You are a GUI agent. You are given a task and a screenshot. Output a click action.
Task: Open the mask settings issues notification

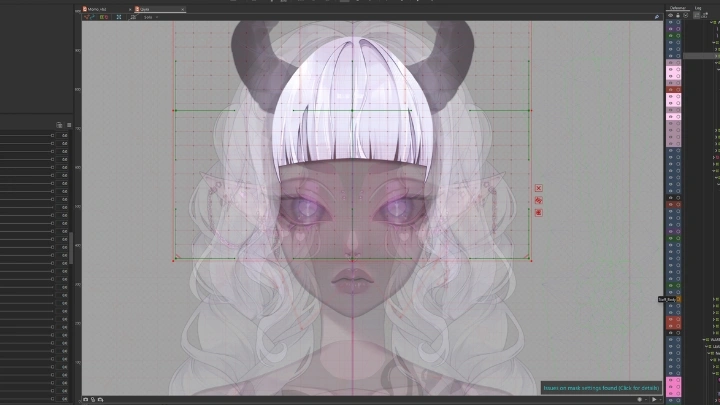coord(601,388)
